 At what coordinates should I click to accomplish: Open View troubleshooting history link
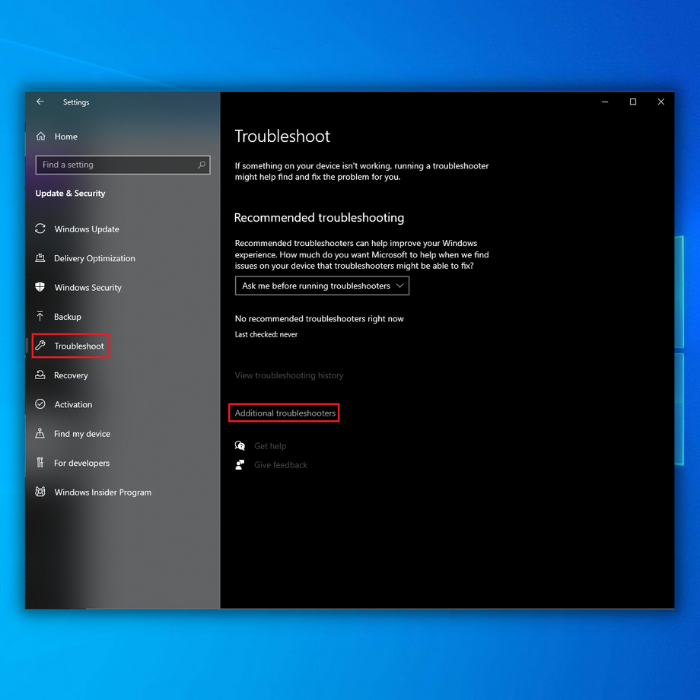tap(289, 375)
